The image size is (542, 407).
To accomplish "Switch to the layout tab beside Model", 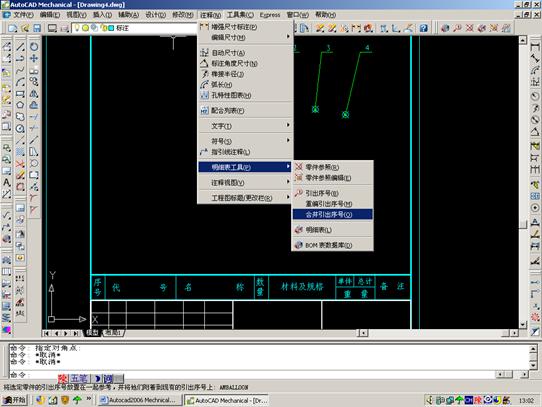I will tap(113, 333).
